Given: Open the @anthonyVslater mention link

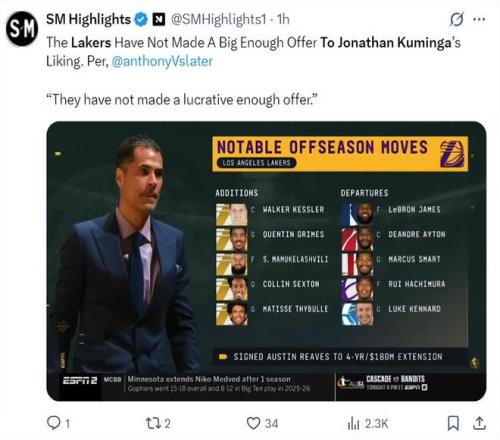Looking at the screenshot, I should [x=162, y=61].
